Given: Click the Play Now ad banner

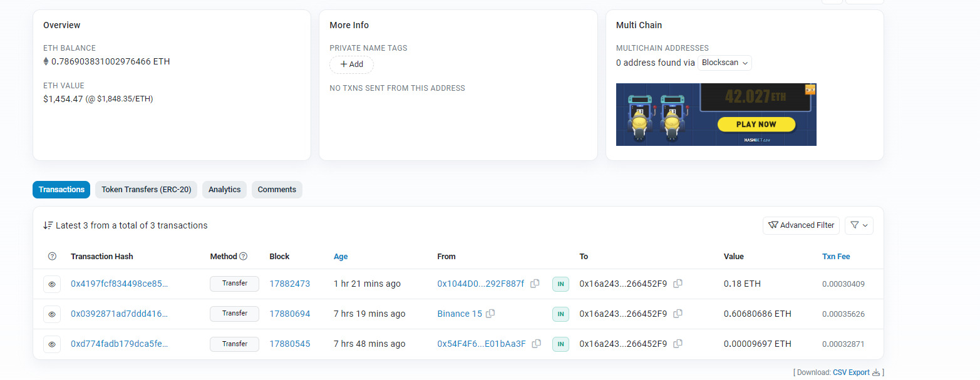Looking at the screenshot, I should 756,124.
